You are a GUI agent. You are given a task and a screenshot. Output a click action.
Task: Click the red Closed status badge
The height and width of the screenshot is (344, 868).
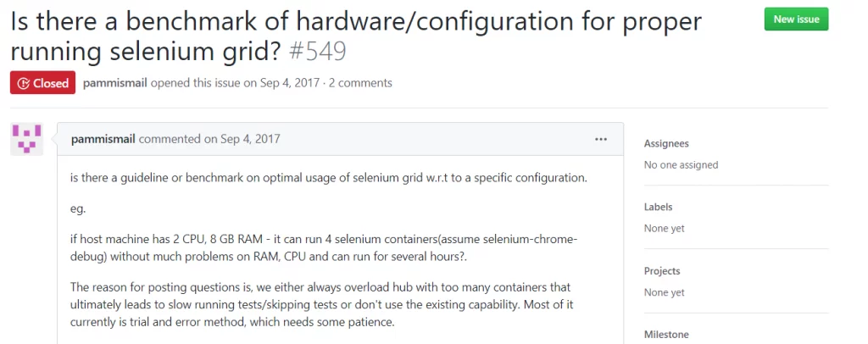coord(42,83)
